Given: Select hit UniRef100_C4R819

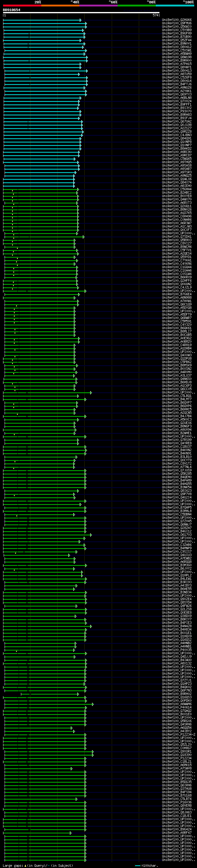Looking at the screenshot, I should 177,345.
